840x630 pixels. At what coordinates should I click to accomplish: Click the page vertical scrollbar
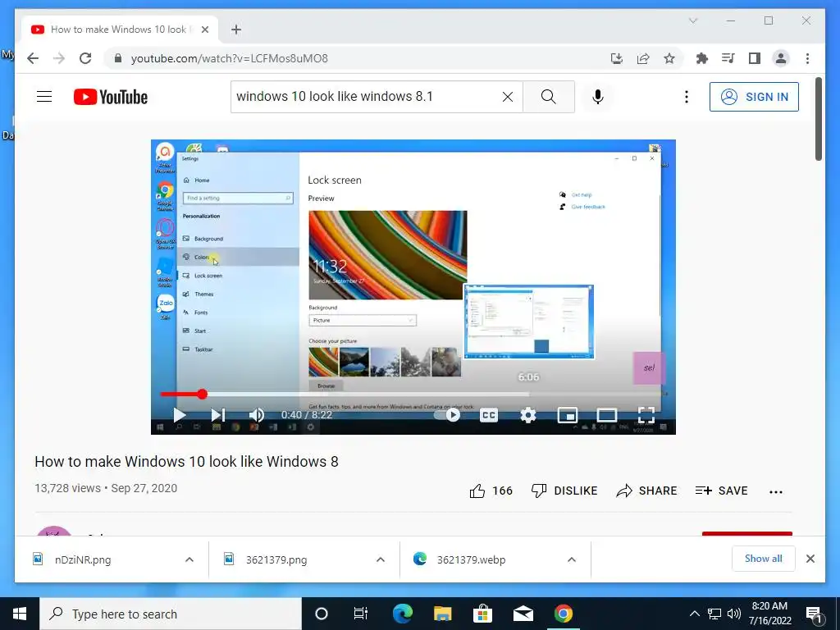[x=819, y=119]
